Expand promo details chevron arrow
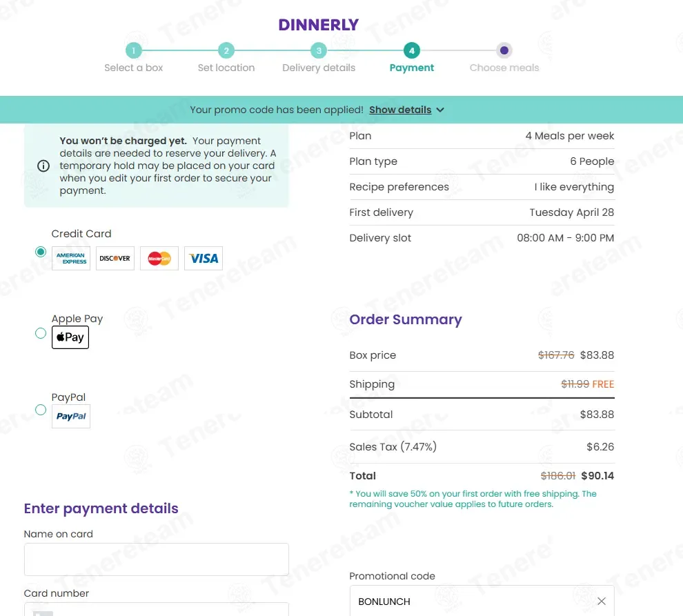The width and height of the screenshot is (683, 616). (440, 110)
